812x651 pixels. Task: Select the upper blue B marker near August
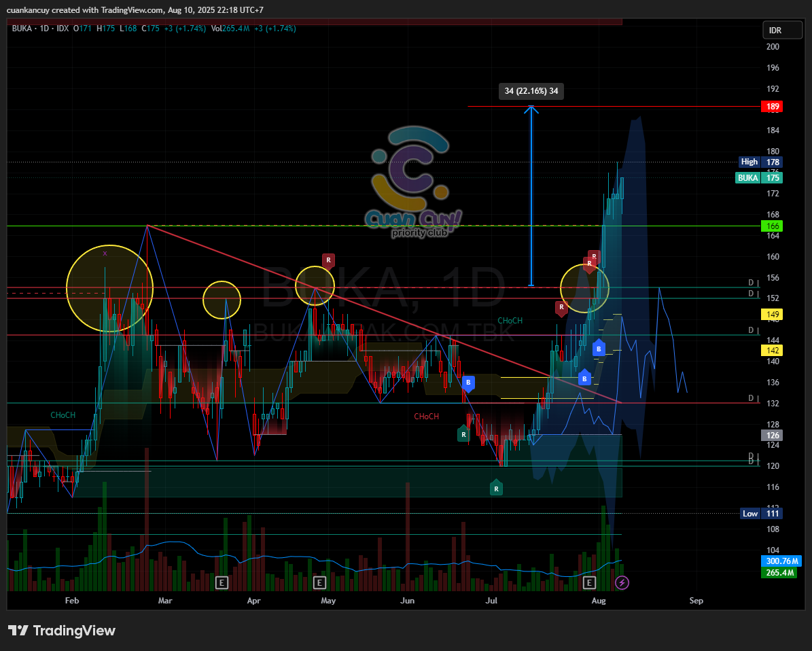tap(599, 349)
